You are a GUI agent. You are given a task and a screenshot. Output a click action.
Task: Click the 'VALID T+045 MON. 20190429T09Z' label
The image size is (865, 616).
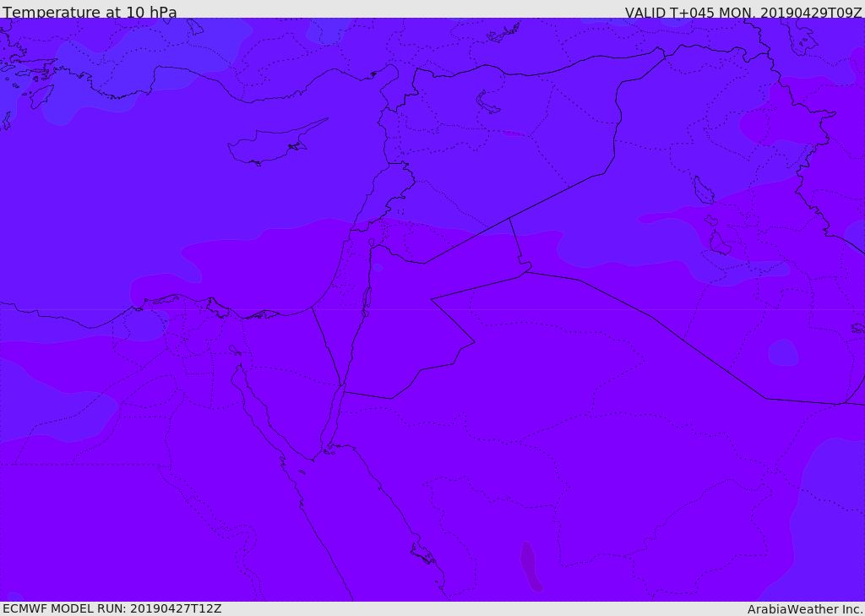click(743, 12)
